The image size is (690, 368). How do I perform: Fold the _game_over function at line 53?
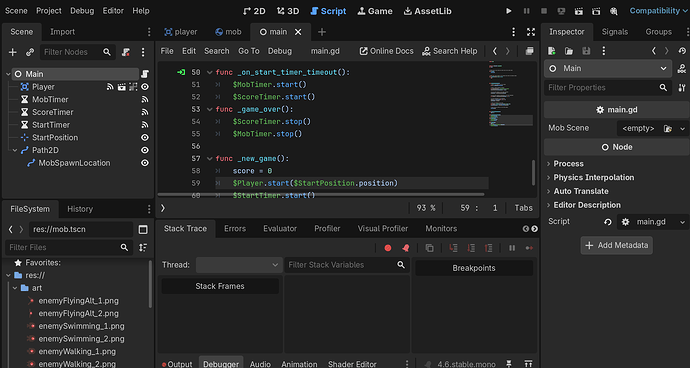coord(209,109)
